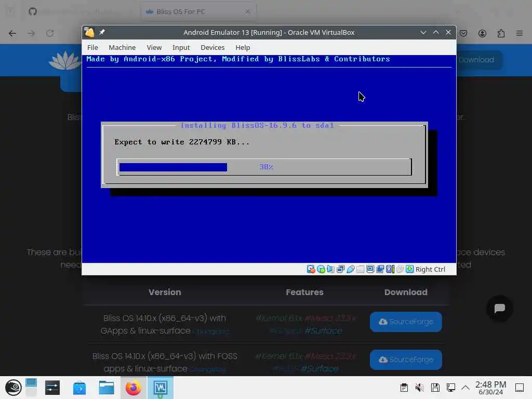Open the Machine menu in VirtualBox
Viewport: 532px width, 399px height.
(x=122, y=47)
